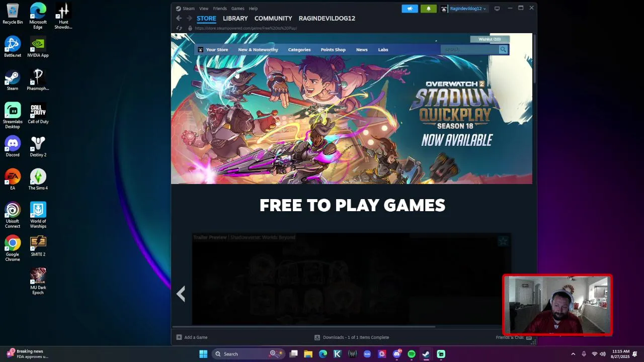Open the Points Shop link
Viewport: 644px width, 362px height.
333,50
